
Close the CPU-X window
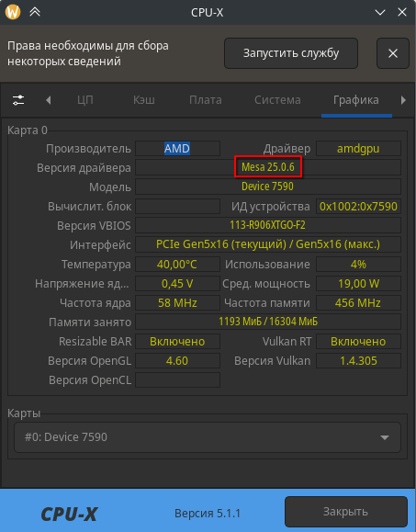click(402, 13)
